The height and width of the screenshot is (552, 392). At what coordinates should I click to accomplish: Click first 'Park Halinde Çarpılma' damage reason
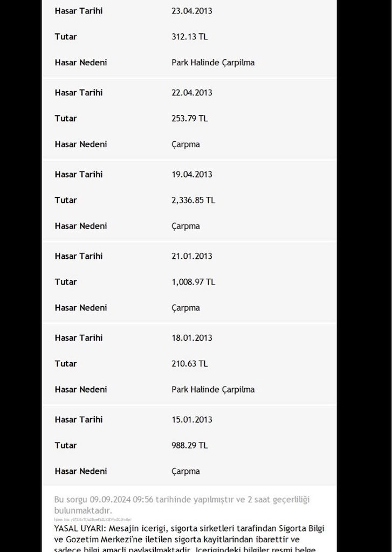tap(213, 63)
